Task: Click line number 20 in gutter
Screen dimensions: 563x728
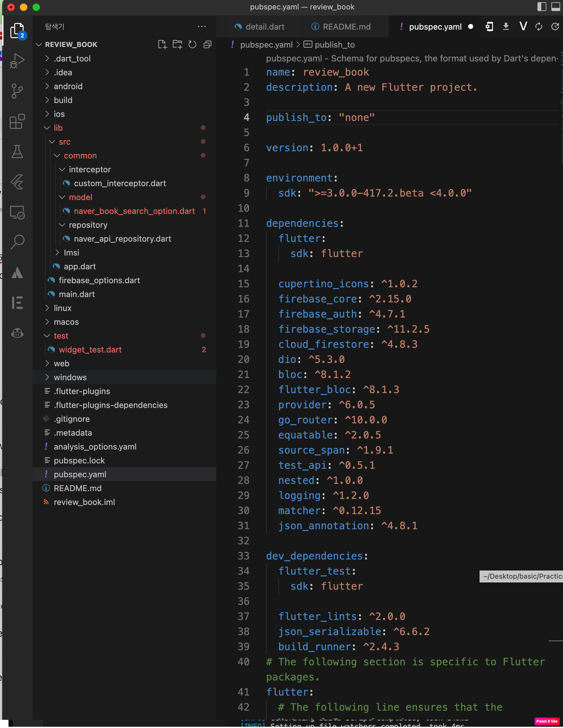Action: pos(243,359)
